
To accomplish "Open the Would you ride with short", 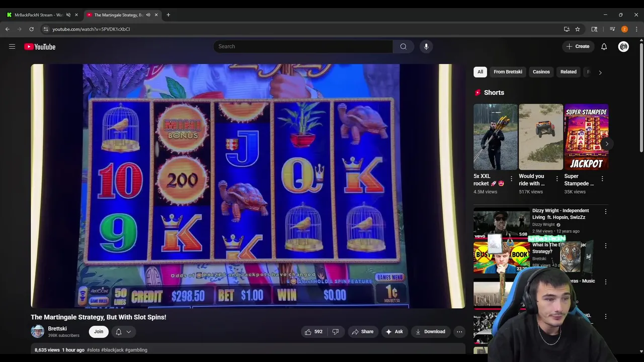I will [x=541, y=137].
